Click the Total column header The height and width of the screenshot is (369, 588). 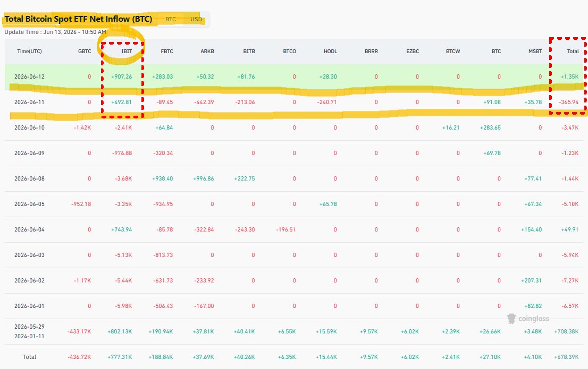pos(573,52)
